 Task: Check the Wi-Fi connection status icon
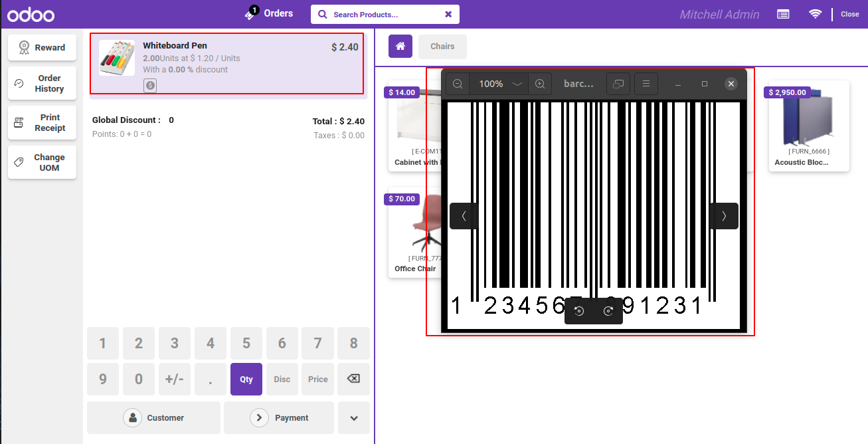(x=815, y=14)
